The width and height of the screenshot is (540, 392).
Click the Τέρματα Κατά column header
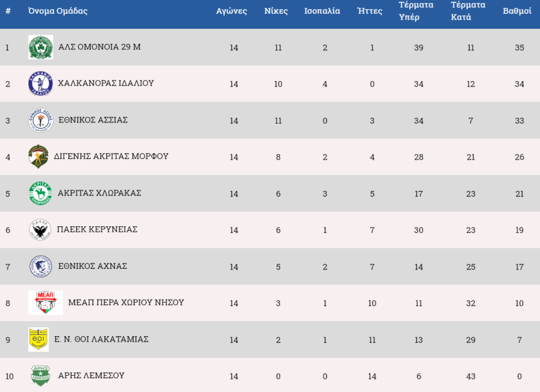point(467,11)
